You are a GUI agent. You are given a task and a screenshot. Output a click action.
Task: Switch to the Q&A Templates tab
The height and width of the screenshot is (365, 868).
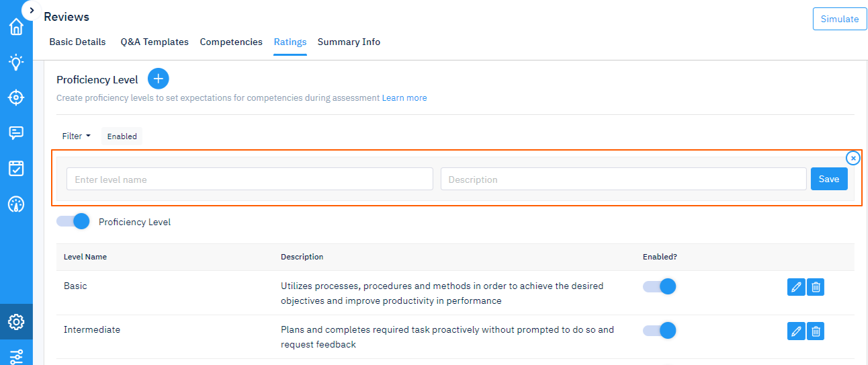155,42
